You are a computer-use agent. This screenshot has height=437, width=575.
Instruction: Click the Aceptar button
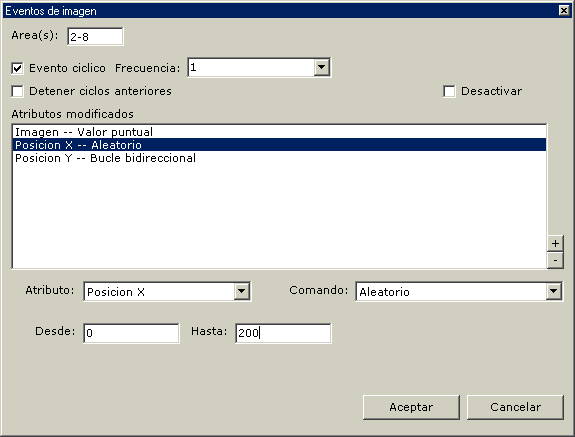coord(411,407)
